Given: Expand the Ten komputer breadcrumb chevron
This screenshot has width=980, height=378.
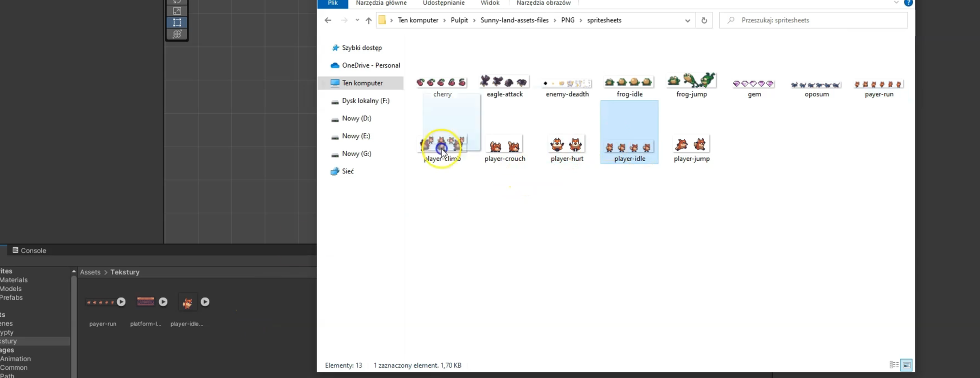Looking at the screenshot, I should [x=445, y=20].
